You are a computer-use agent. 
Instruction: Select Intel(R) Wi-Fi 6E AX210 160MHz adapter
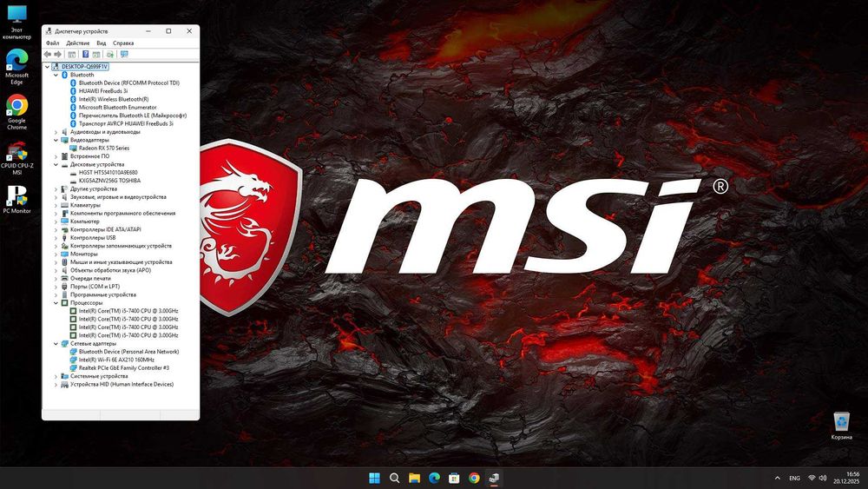(116, 360)
